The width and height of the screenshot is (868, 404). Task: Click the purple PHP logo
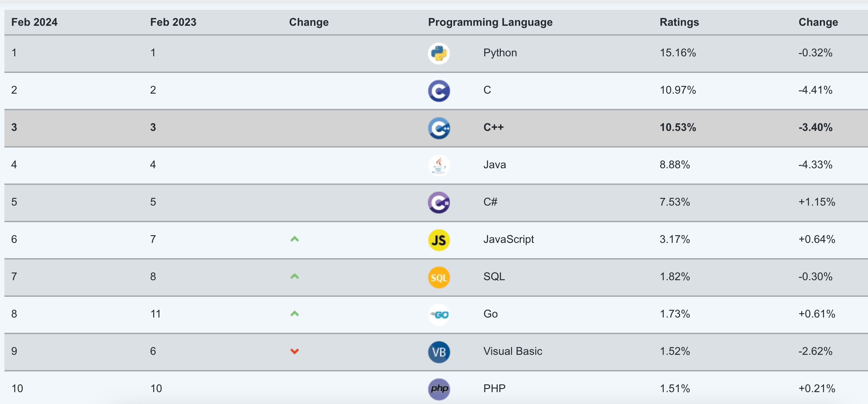[439, 389]
